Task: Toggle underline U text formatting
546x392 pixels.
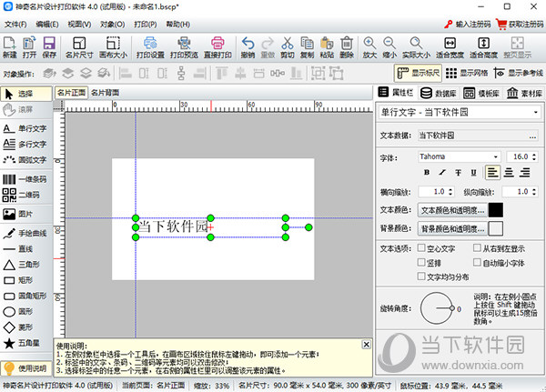Action: (473, 172)
